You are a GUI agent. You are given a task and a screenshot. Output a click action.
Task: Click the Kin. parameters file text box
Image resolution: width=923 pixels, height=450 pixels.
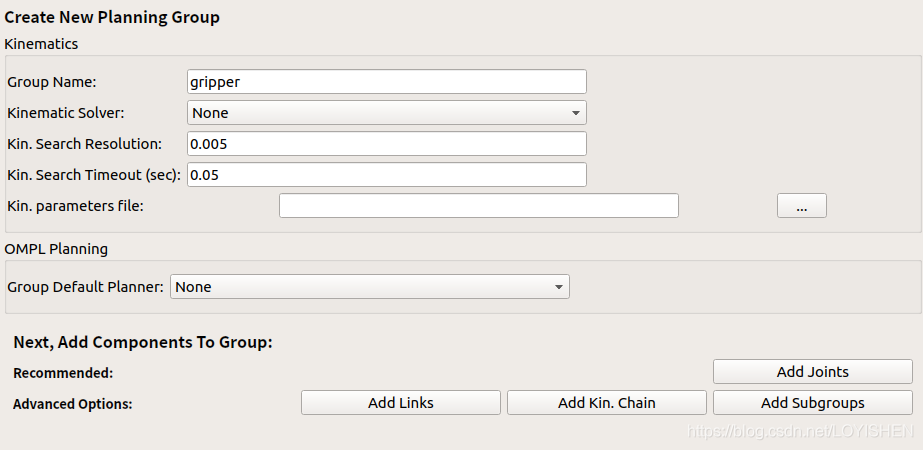point(478,206)
